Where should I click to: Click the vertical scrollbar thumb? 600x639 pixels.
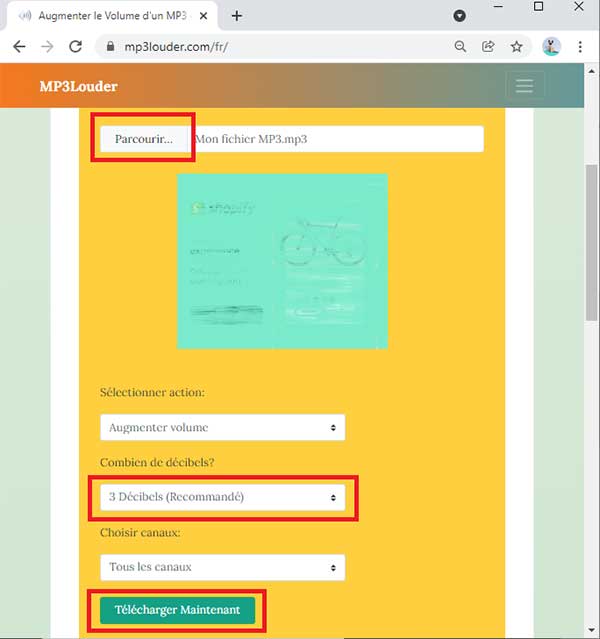[591, 242]
